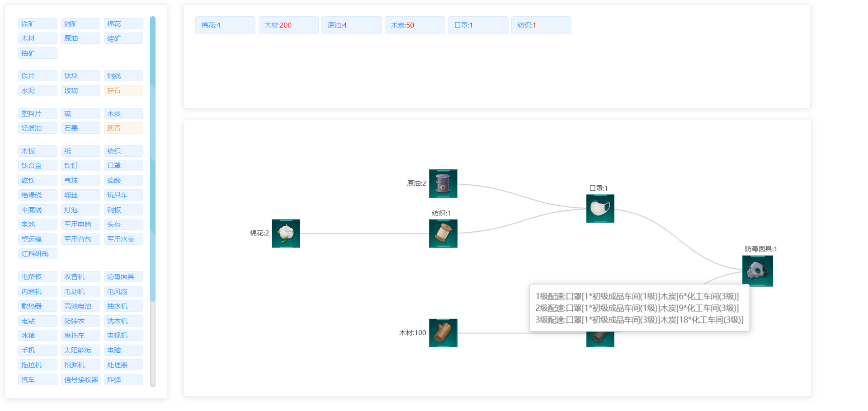Screen dimensions: 868x411
Task: Pick the 钛块 item tag
Action: point(80,76)
